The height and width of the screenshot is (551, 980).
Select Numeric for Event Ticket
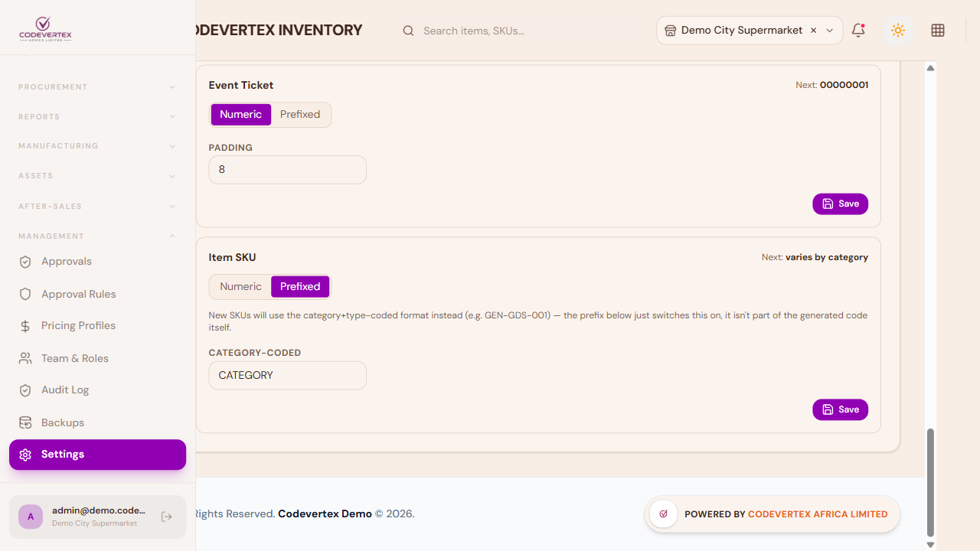tap(240, 114)
